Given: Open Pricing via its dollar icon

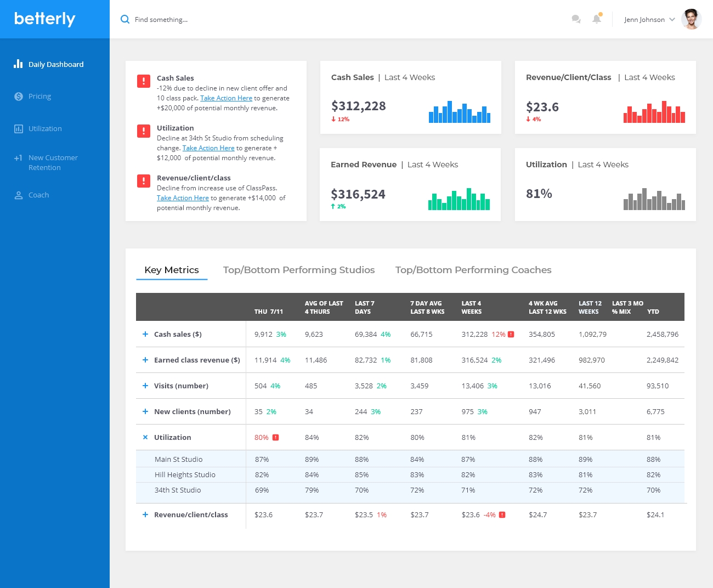Looking at the screenshot, I should (18, 97).
